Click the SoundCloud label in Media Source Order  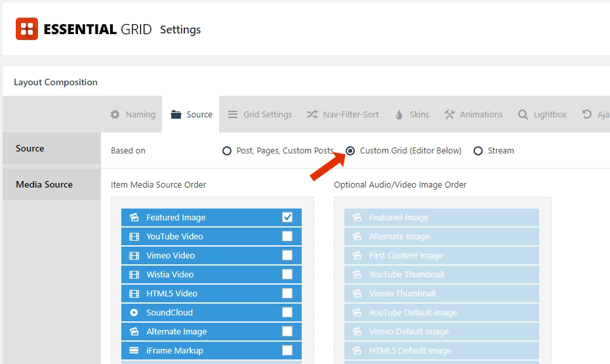pyautogui.click(x=170, y=313)
